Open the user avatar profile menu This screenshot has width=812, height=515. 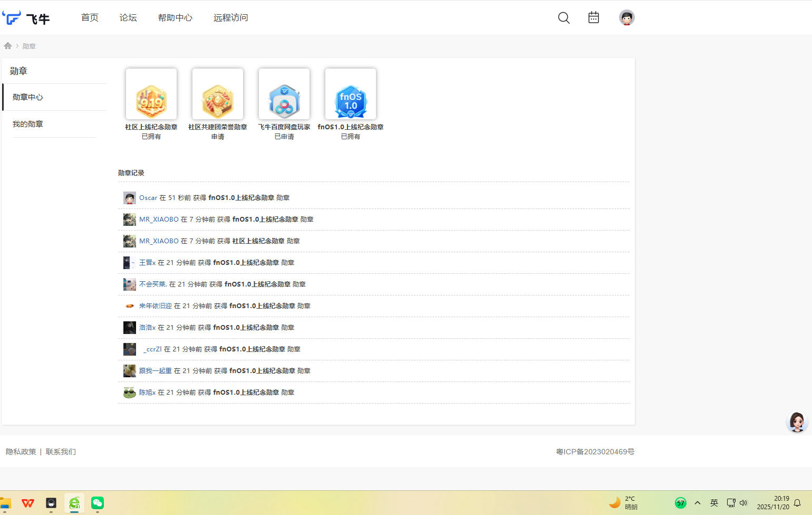coord(626,17)
